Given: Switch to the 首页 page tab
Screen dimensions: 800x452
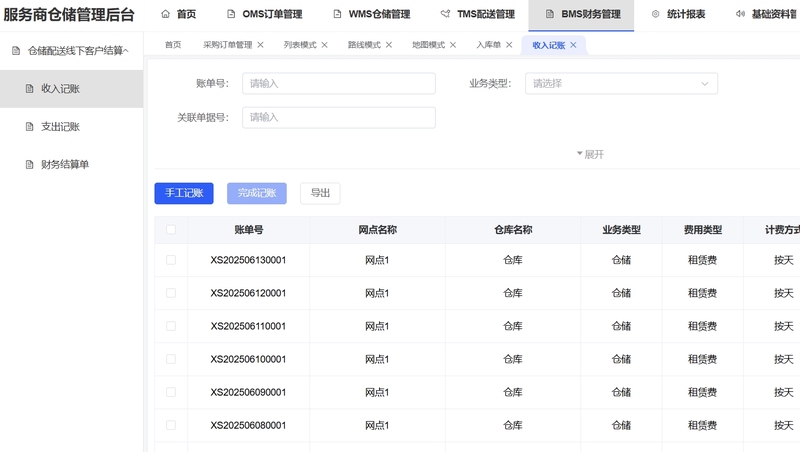Looking at the screenshot, I should [173, 45].
